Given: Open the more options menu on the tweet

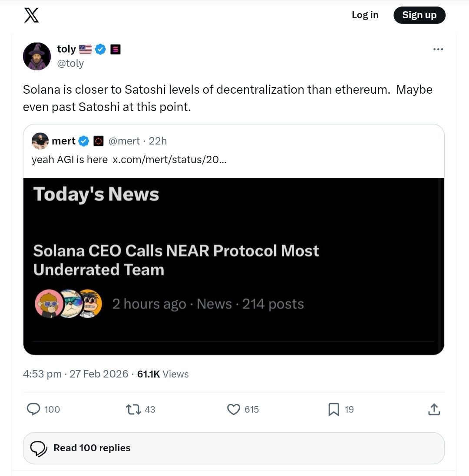Looking at the screenshot, I should (438, 49).
